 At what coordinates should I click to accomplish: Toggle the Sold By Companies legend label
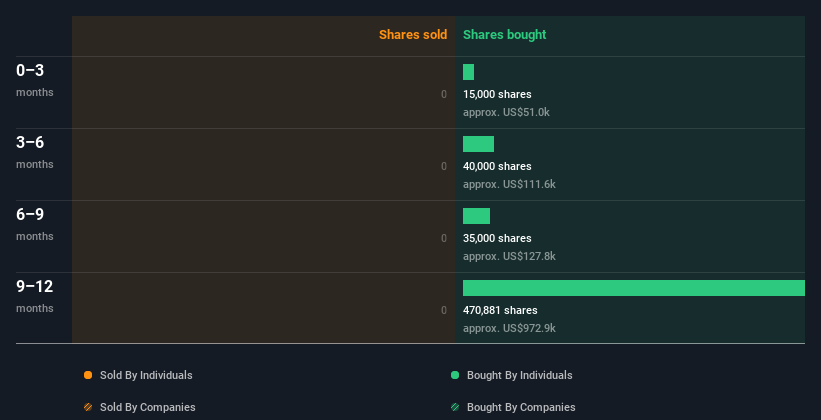point(148,407)
